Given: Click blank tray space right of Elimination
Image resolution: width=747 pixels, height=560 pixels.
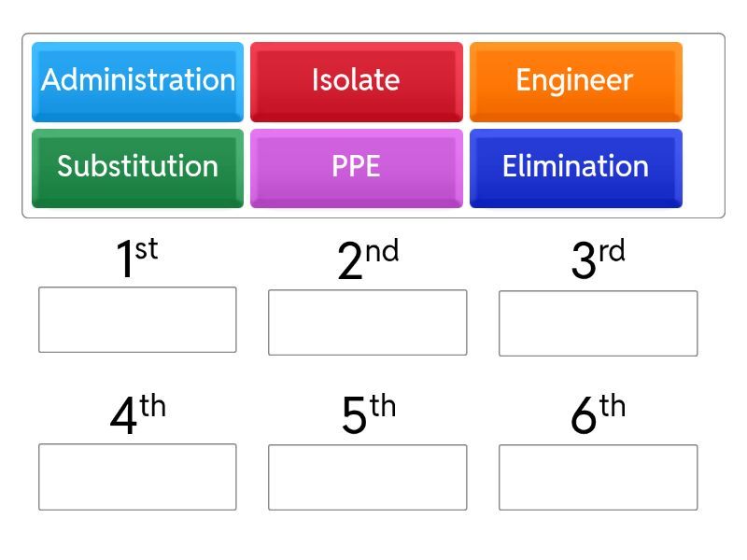Looking at the screenshot, I should click(703, 167).
